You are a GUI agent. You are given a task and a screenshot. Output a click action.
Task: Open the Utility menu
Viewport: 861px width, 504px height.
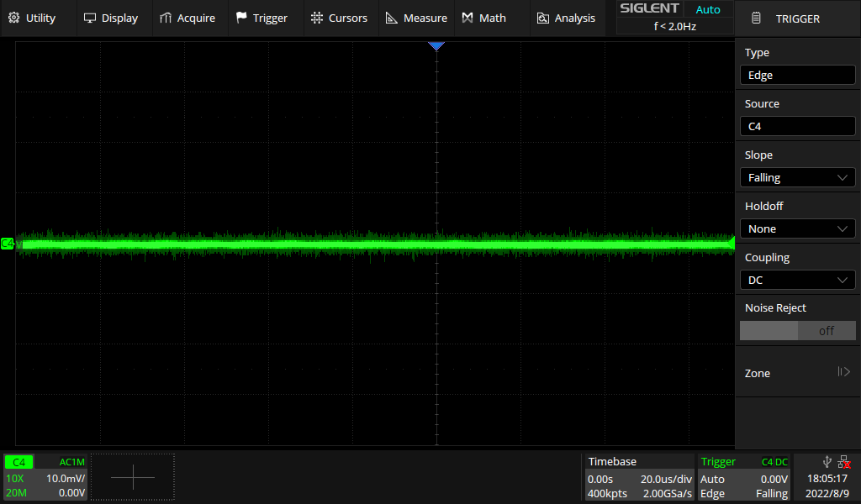pyautogui.click(x=32, y=18)
